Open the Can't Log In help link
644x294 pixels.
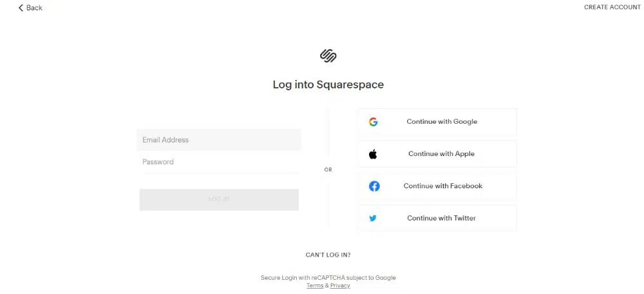(x=328, y=255)
